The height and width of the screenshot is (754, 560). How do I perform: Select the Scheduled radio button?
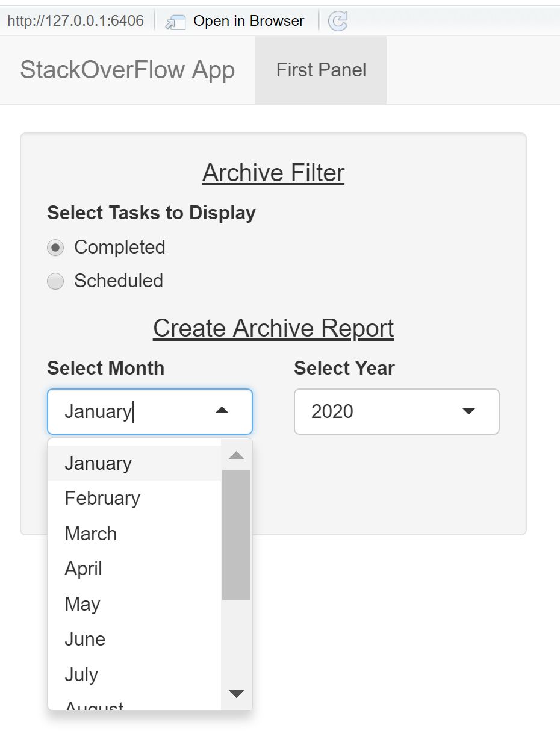[x=55, y=281]
